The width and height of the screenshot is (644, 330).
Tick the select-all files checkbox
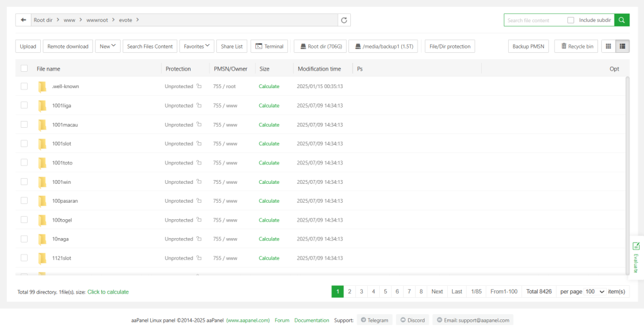pyautogui.click(x=24, y=69)
